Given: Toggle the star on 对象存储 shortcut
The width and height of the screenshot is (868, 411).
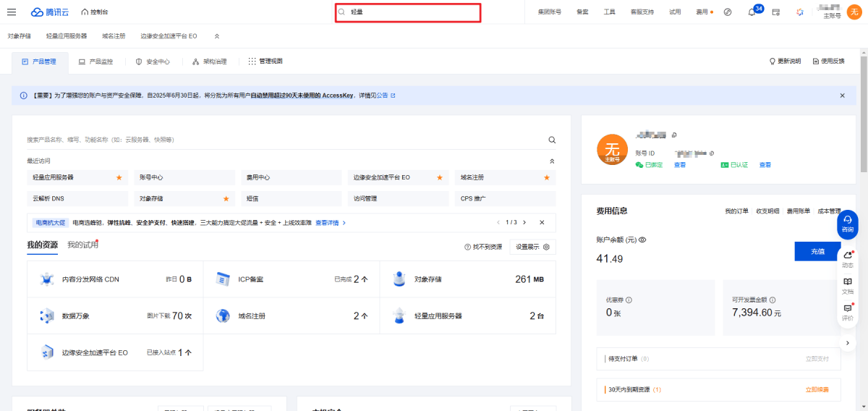Looking at the screenshot, I should 226,198.
